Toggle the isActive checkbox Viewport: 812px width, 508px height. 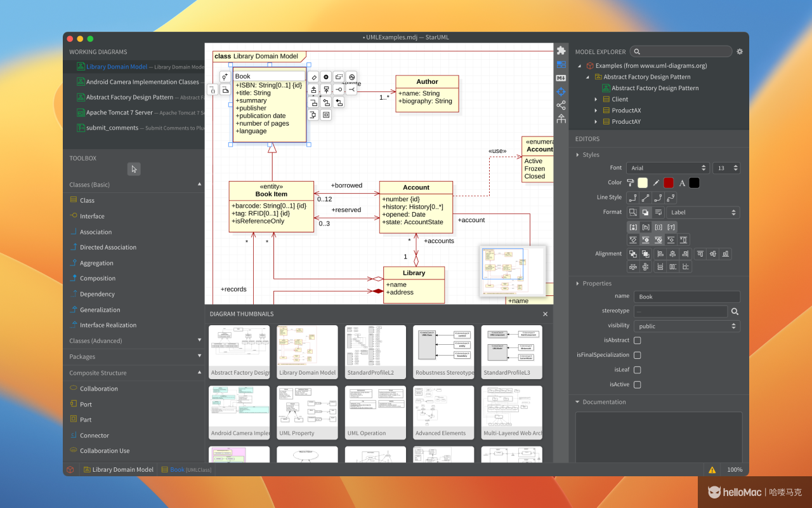click(637, 384)
